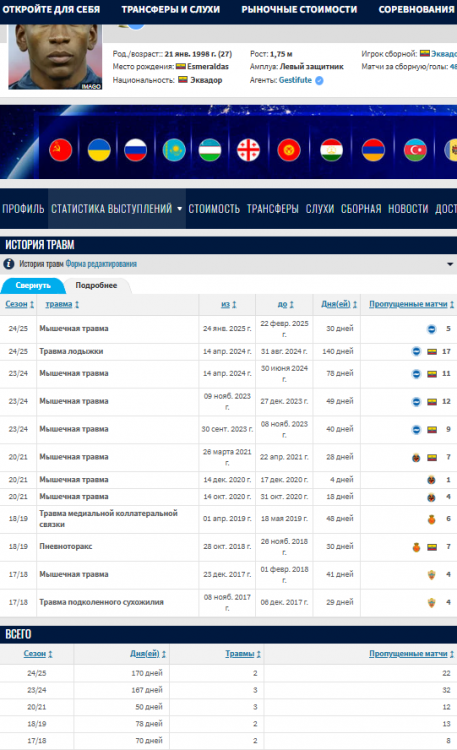
Task: Open the Стоимость tab
Action: point(214,209)
